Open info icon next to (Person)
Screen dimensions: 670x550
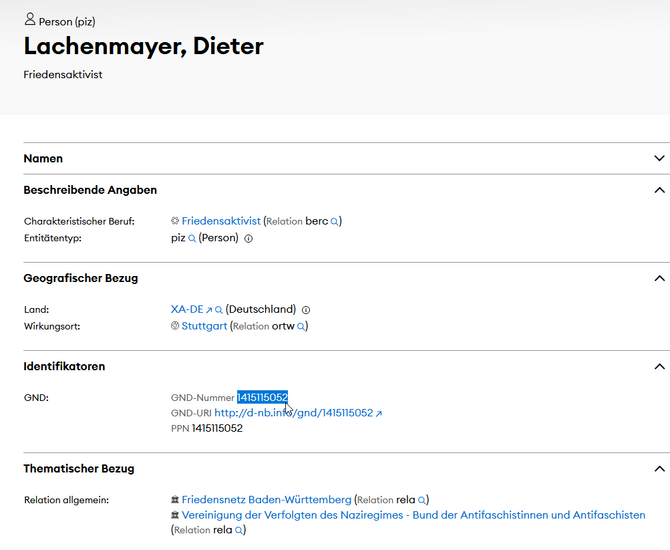point(248,238)
